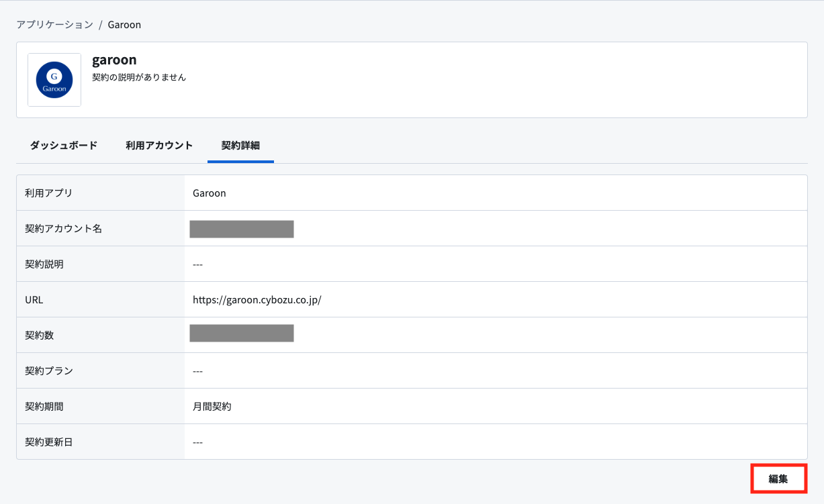Switch to the 利用アカウント tab

pos(159,146)
